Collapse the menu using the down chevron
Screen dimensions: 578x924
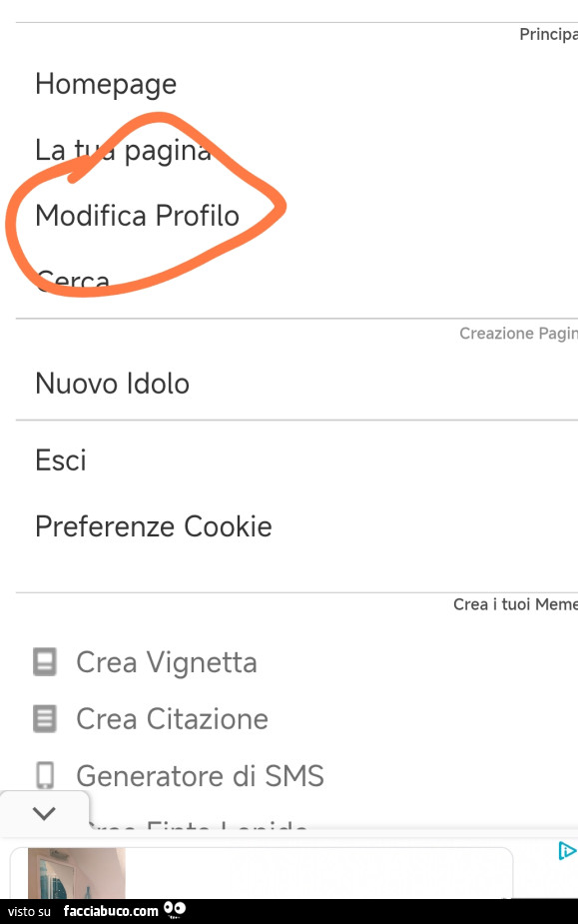click(x=44, y=812)
